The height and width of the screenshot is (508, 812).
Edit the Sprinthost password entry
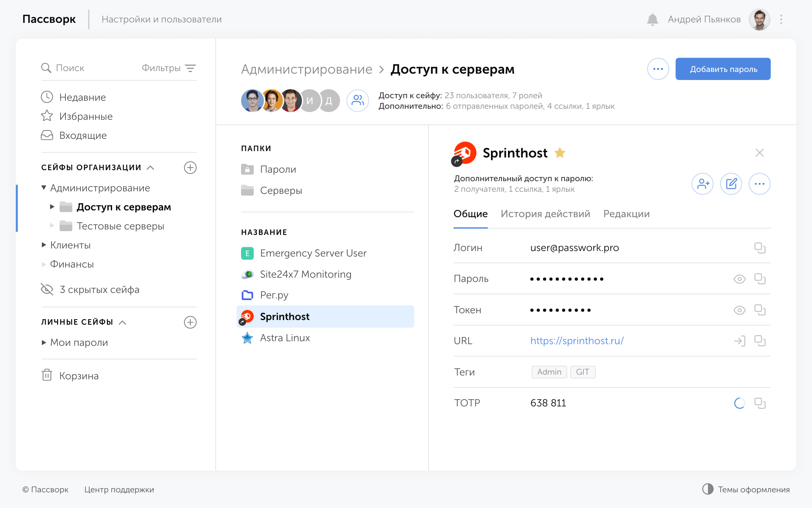731,184
